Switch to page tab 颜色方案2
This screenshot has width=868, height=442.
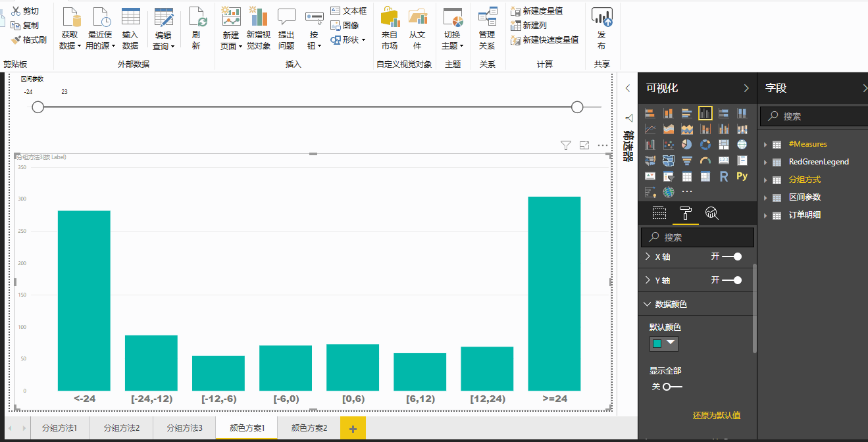click(x=309, y=428)
